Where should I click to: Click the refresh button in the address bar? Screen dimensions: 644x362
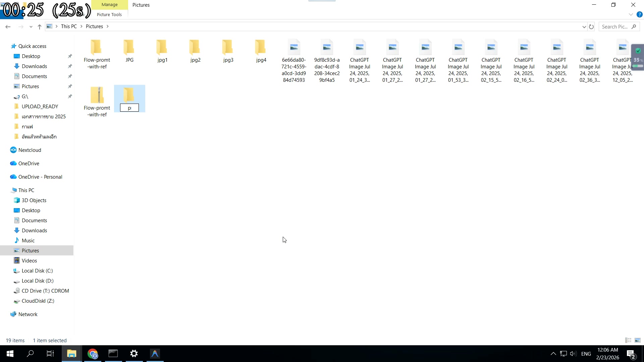pyautogui.click(x=591, y=26)
